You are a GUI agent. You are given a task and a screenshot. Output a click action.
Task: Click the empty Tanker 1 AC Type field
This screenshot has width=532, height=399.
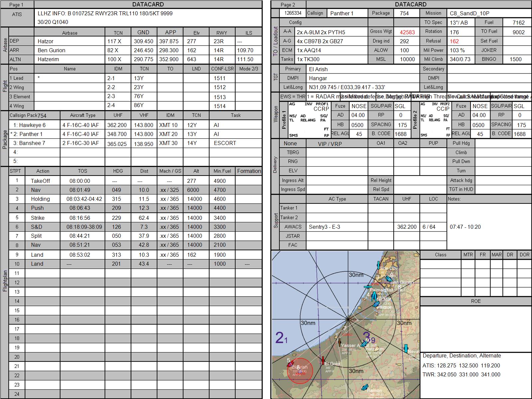(x=337, y=208)
